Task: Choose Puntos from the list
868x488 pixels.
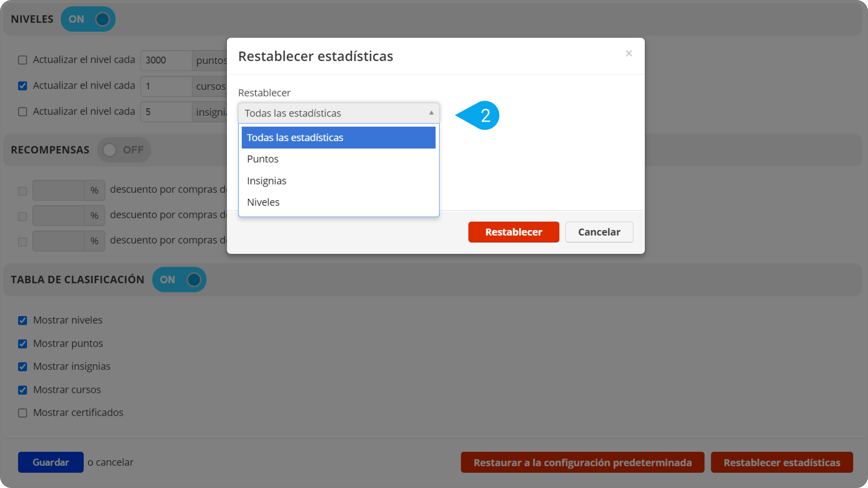Action: pyautogui.click(x=263, y=159)
